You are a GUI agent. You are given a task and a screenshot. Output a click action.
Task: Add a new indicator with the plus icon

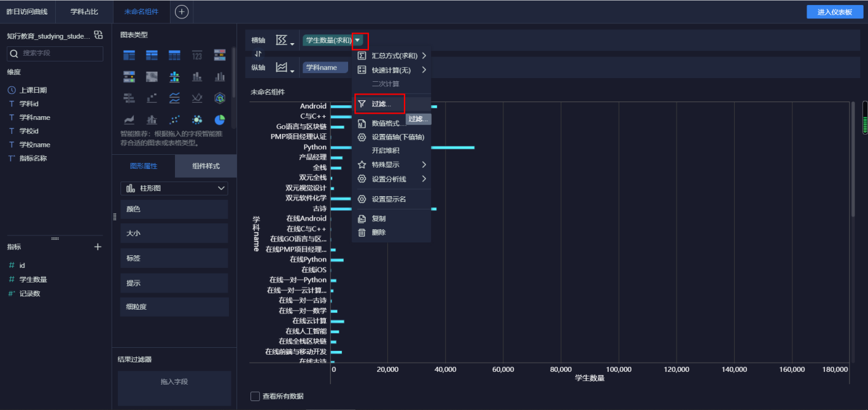98,247
